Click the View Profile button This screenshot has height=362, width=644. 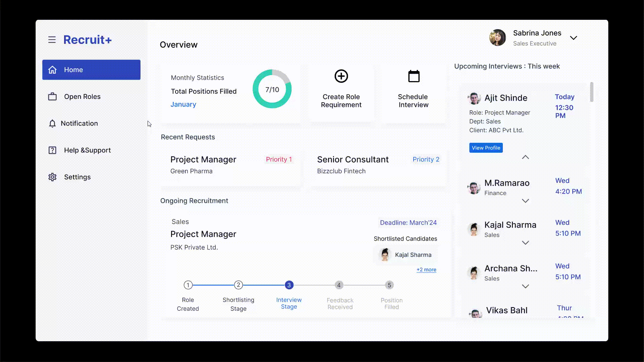tap(486, 148)
